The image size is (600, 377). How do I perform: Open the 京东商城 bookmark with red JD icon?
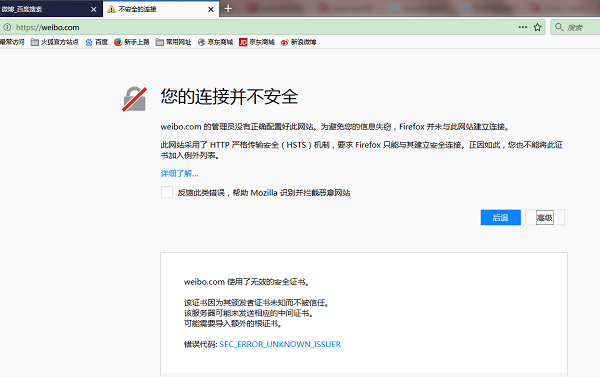click(x=257, y=42)
